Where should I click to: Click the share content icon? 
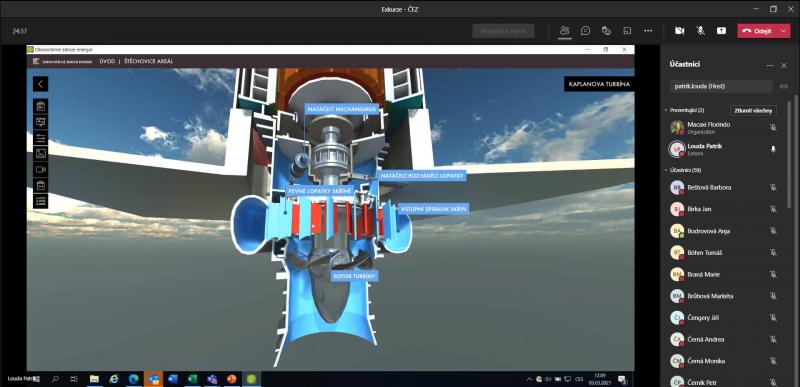click(721, 31)
